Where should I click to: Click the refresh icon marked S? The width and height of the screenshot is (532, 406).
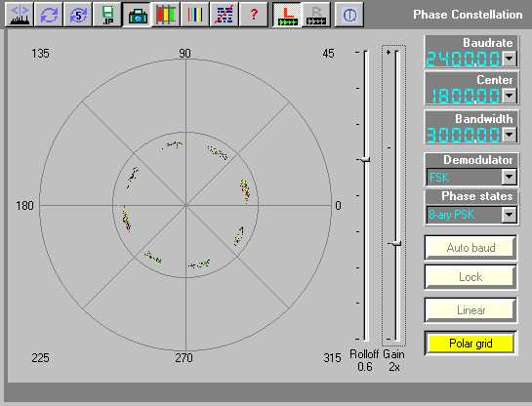(78, 15)
